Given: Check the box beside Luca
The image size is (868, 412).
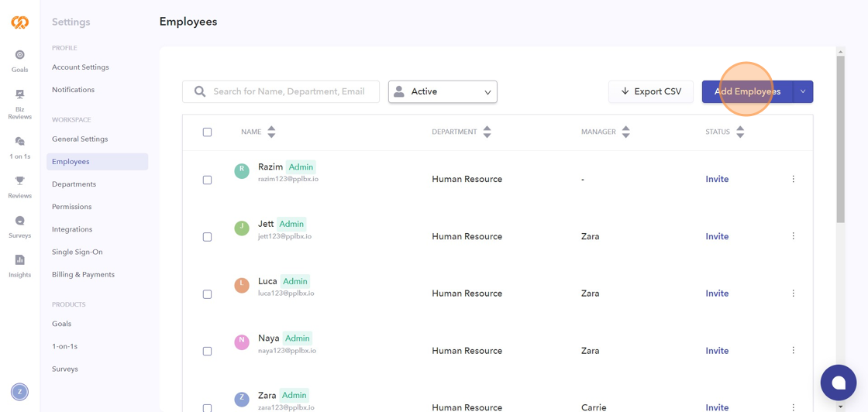Looking at the screenshot, I should pos(207,294).
